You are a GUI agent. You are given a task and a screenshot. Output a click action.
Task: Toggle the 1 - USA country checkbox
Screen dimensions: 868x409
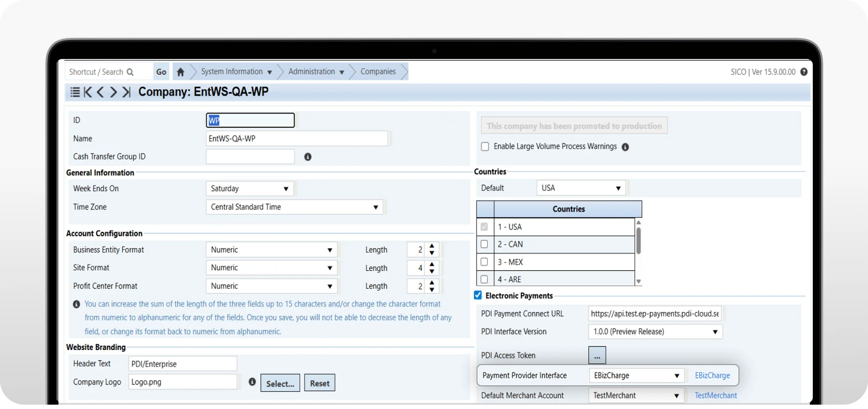[x=484, y=227]
